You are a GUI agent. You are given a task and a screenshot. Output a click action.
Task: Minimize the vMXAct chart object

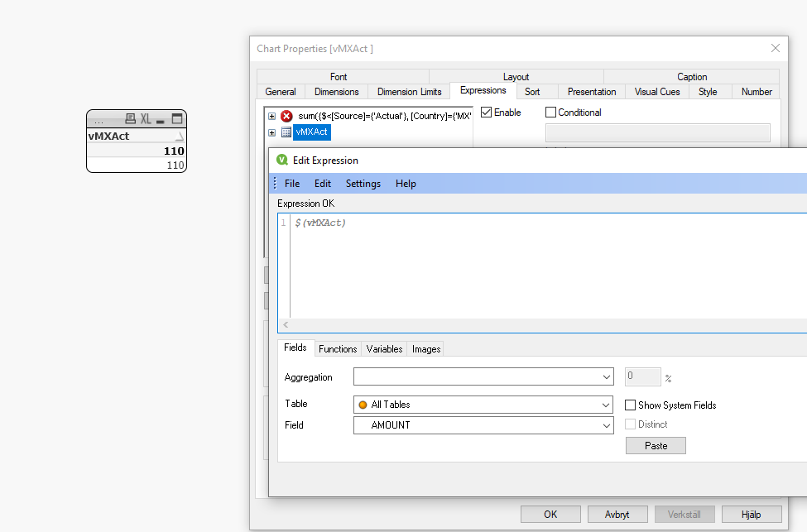[x=160, y=120]
